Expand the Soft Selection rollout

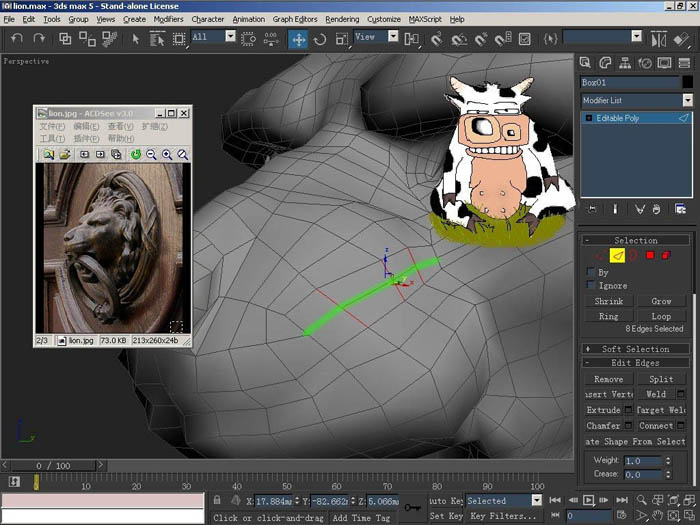click(x=636, y=349)
